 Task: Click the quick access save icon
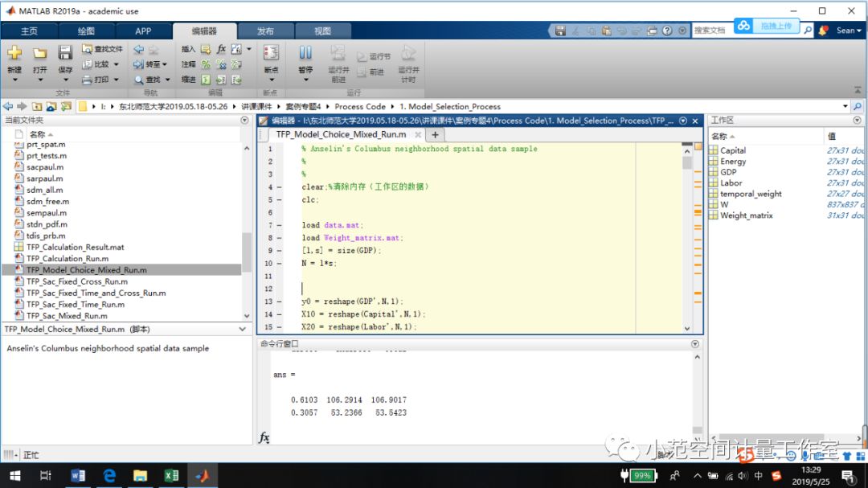pyautogui.click(x=560, y=31)
